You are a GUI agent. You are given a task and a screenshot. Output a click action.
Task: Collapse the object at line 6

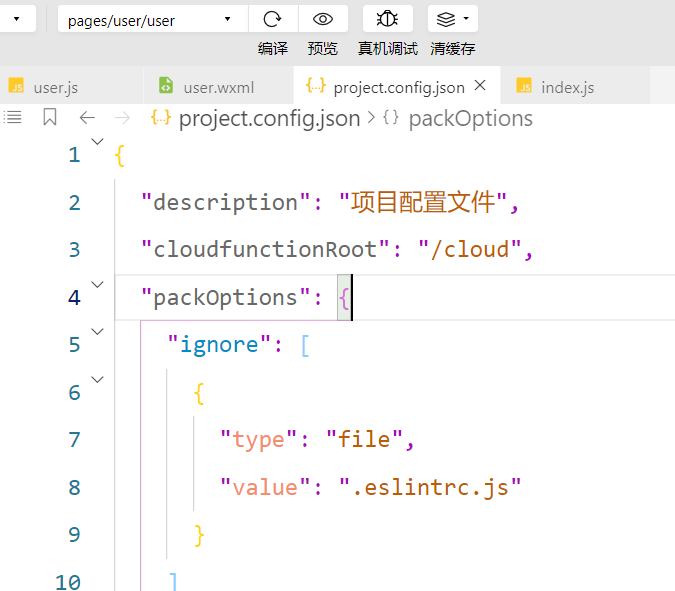[98, 380]
